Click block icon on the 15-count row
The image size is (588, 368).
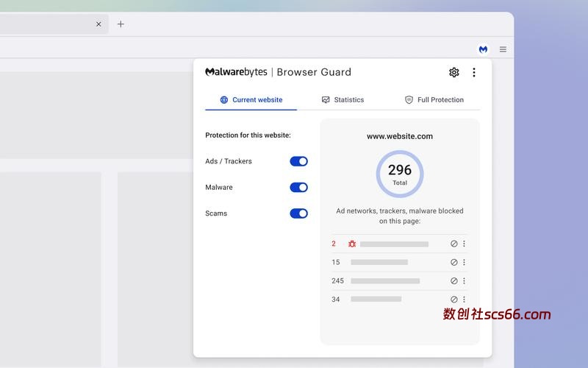pos(453,262)
